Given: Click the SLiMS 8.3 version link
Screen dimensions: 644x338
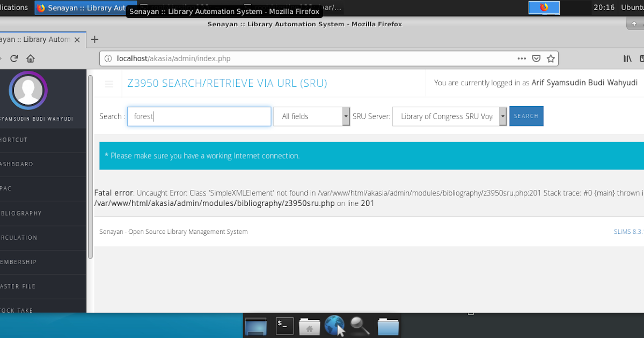Looking at the screenshot, I should 628,232.
